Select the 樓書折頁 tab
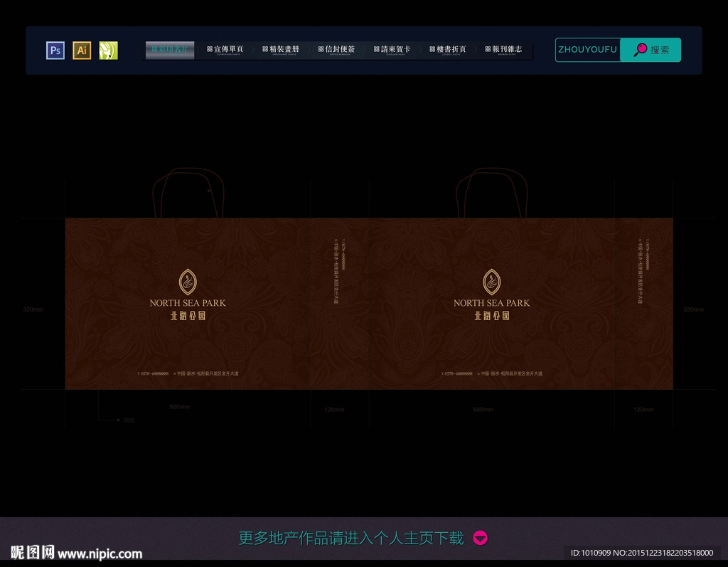The height and width of the screenshot is (567, 728). [448, 50]
